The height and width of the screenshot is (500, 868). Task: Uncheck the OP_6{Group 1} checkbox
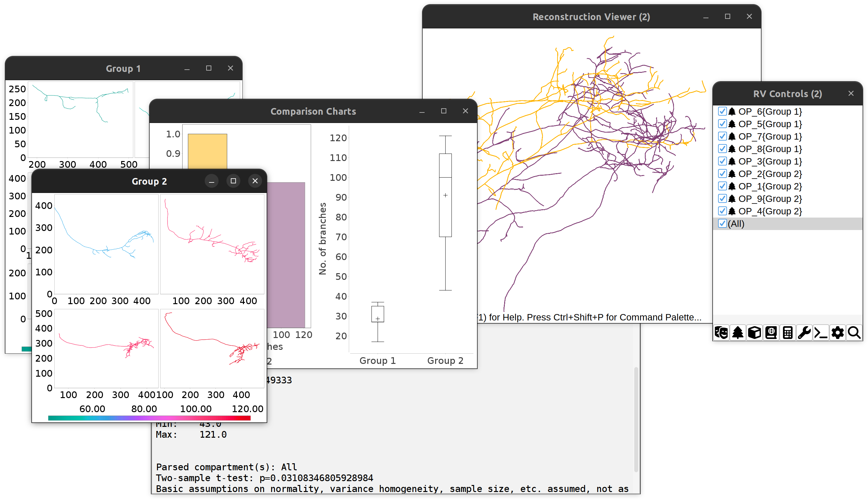pos(722,112)
